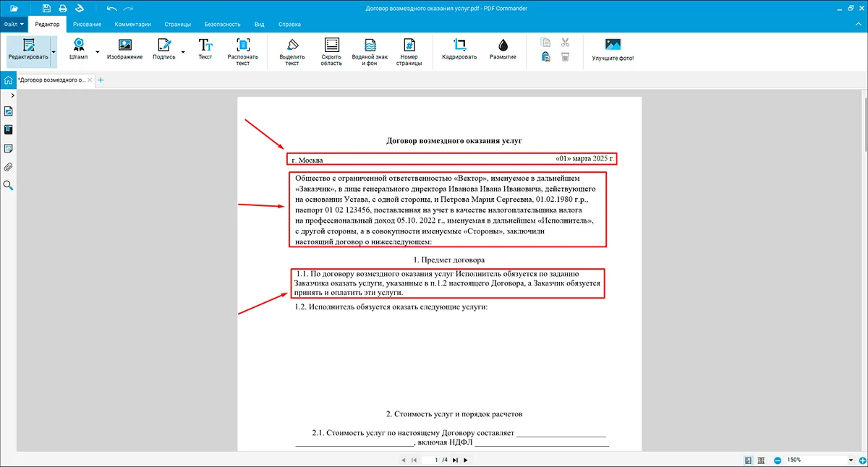Switch to the Рисование tab
The image size is (868, 467).
point(88,24)
